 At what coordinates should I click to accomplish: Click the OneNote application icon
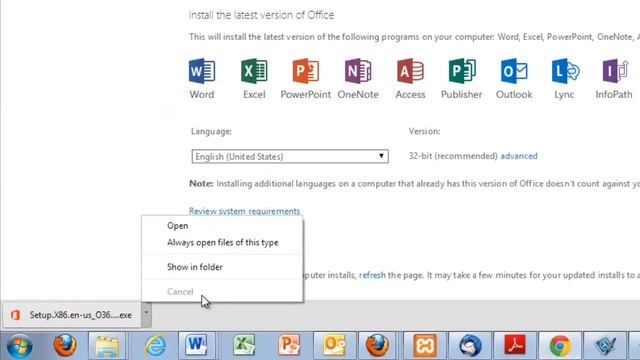point(358,71)
